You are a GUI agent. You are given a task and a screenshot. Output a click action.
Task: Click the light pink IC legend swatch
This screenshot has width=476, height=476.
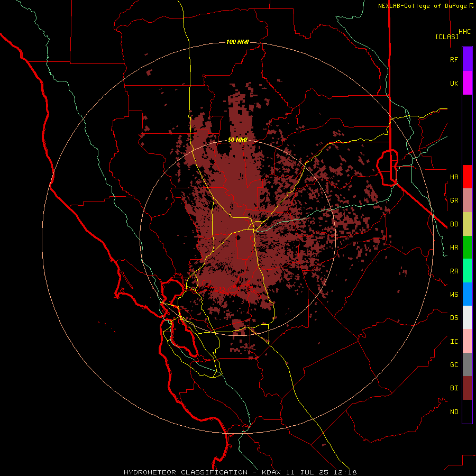(x=467, y=341)
